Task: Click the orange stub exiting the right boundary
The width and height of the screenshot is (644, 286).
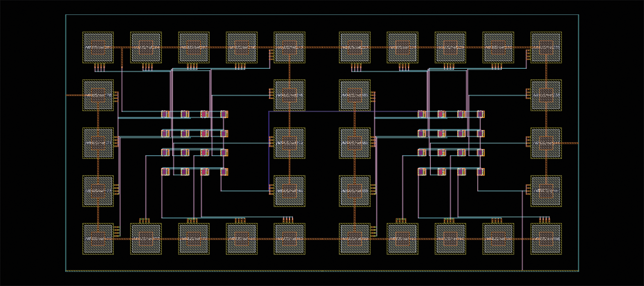Action: [570, 143]
